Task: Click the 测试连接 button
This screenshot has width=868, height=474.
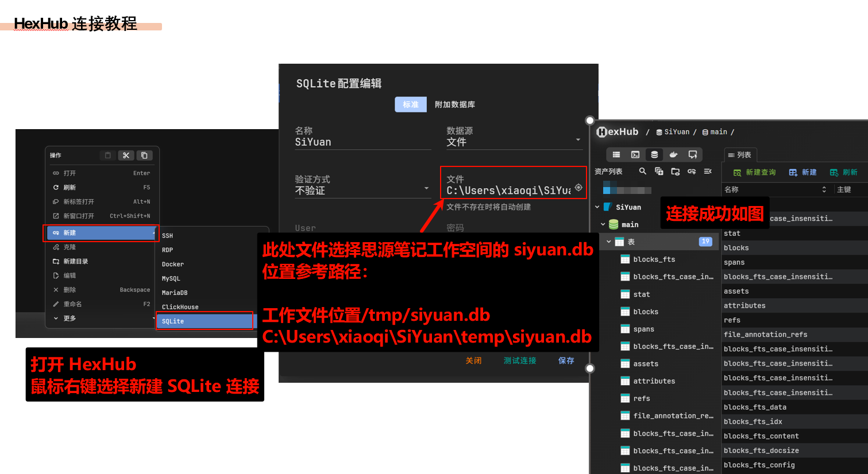Action: 520,361
